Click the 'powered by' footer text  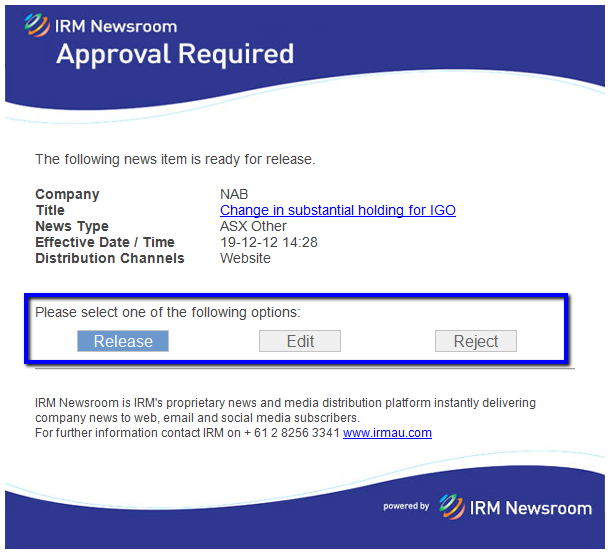[x=406, y=506]
